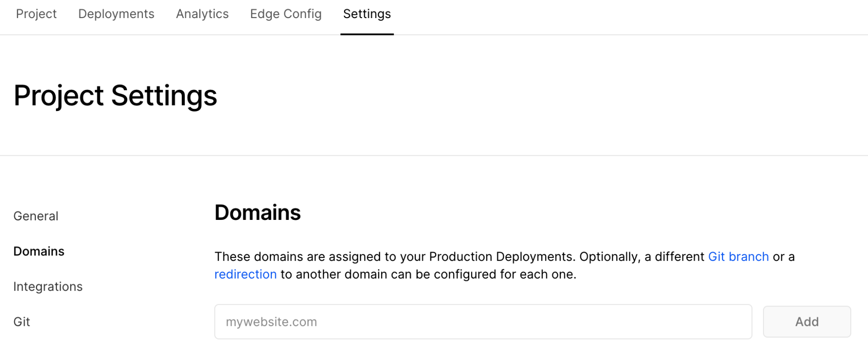Select the active Settings tab

pos(367,14)
